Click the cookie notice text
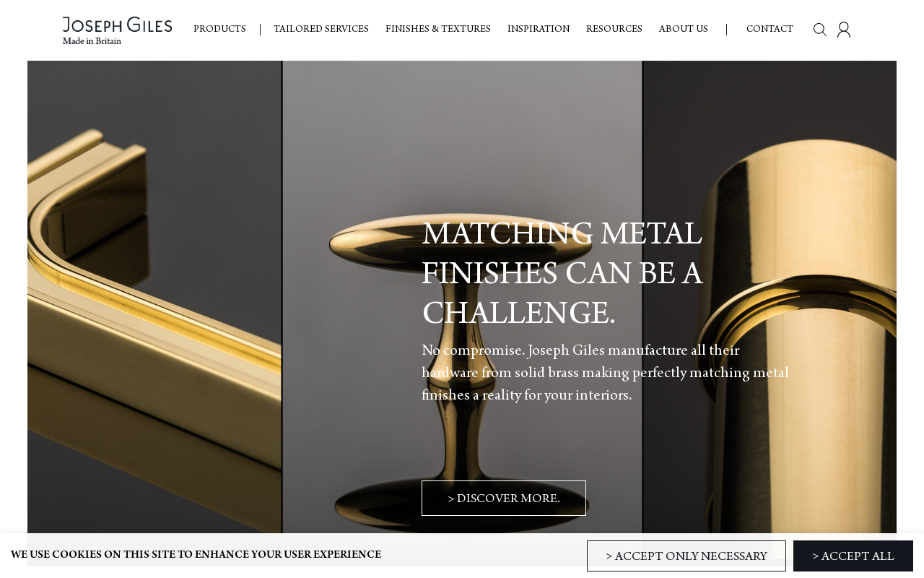 [x=196, y=555]
